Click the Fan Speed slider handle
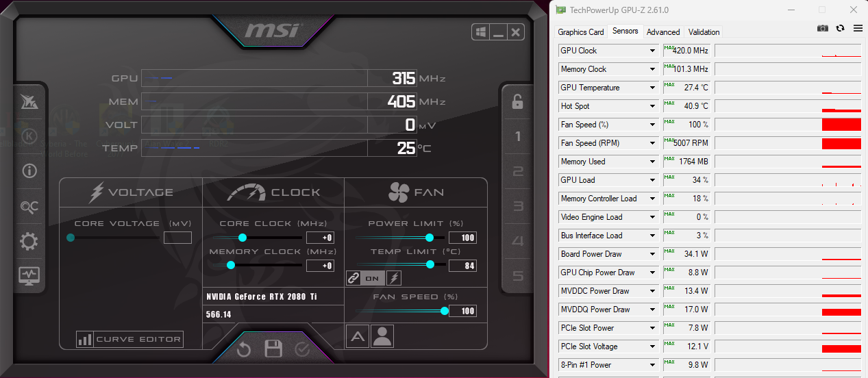Screen dimensions: 868x378 445,311
